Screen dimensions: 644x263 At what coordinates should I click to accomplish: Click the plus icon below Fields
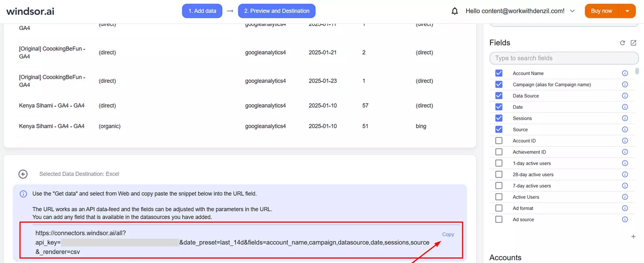coord(633,237)
